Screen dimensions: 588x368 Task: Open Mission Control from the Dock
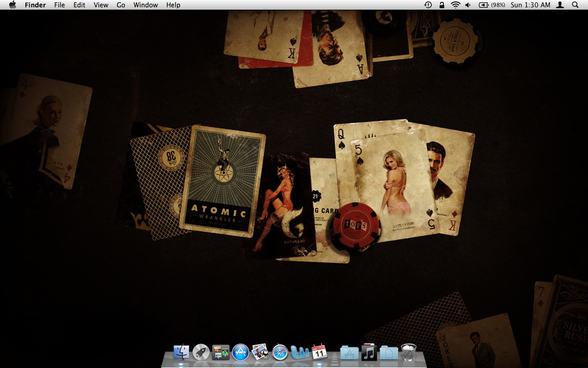coord(221,353)
